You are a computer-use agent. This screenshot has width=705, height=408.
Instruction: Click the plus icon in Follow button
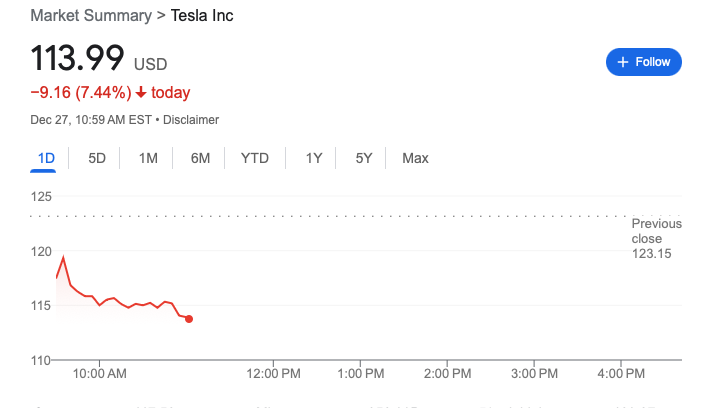[x=623, y=62]
